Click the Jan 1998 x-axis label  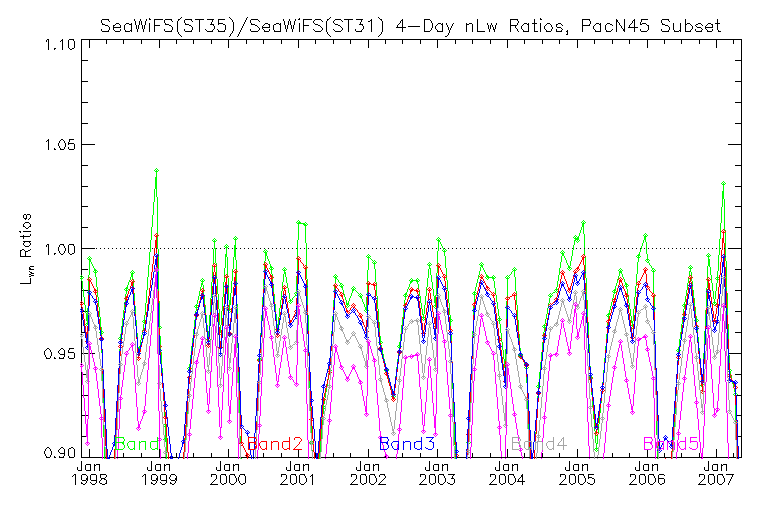(x=89, y=472)
